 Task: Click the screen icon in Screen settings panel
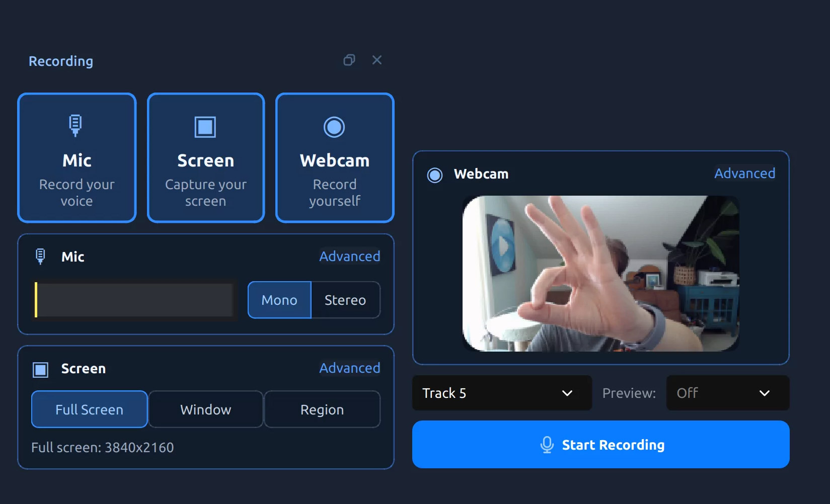click(41, 370)
